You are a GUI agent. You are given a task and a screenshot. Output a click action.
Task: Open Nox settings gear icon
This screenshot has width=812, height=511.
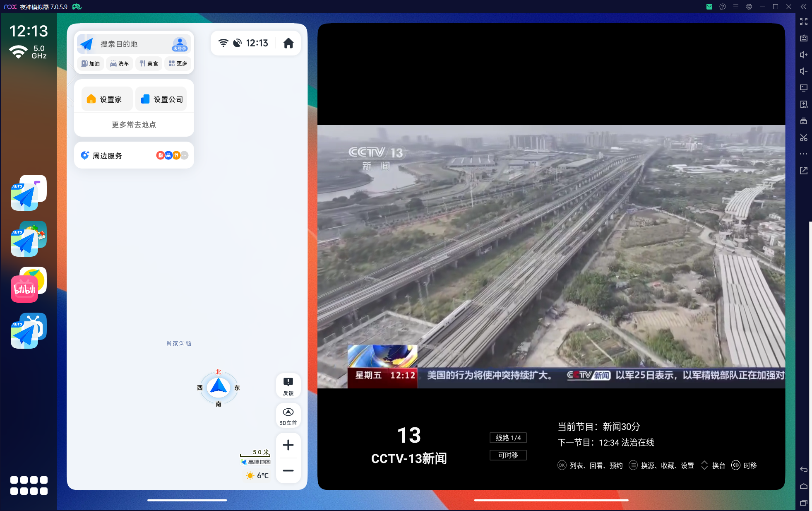coord(749,7)
